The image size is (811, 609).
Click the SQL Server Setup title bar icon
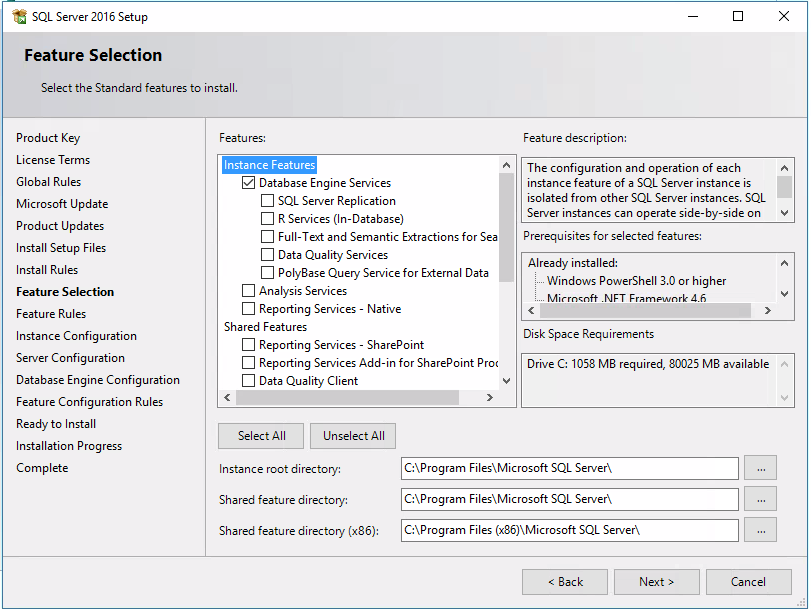pyautogui.click(x=19, y=17)
